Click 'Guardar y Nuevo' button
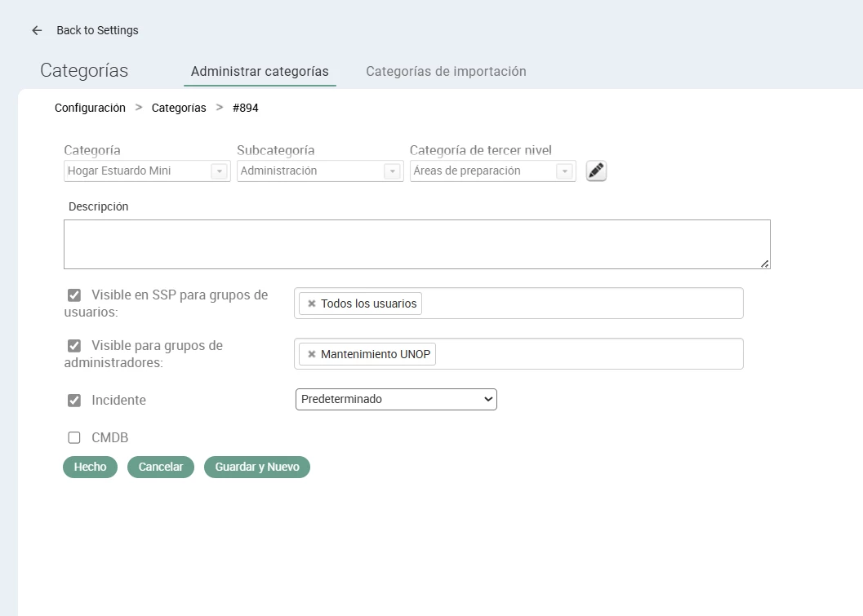This screenshot has width=863, height=616. pyautogui.click(x=257, y=468)
